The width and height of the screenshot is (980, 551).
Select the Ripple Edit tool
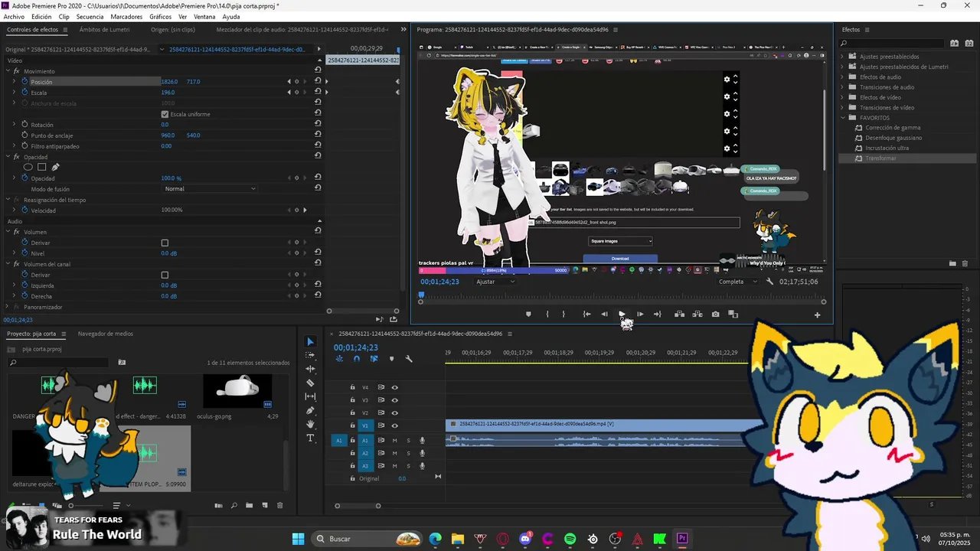pos(310,369)
